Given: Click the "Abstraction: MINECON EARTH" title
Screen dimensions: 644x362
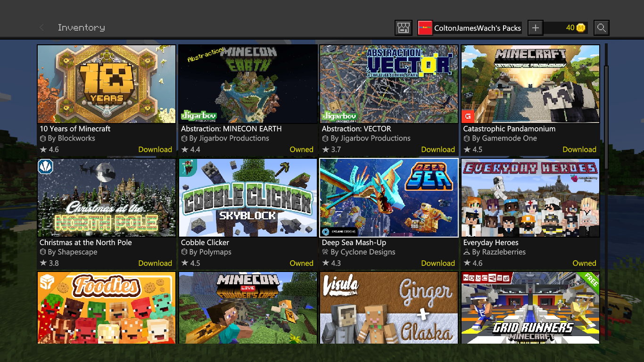Looking at the screenshot, I should tap(231, 129).
